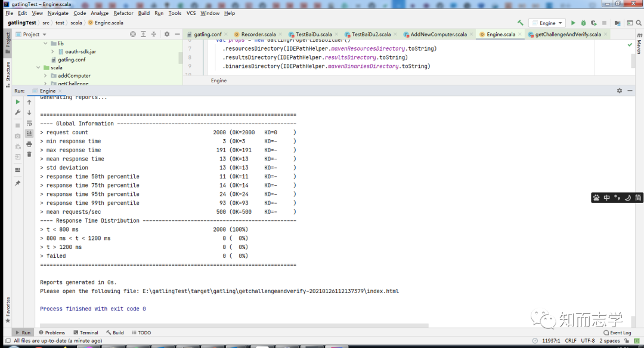Close the Engine run tab
Screen dimensions: 644x348
click(60, 91)
